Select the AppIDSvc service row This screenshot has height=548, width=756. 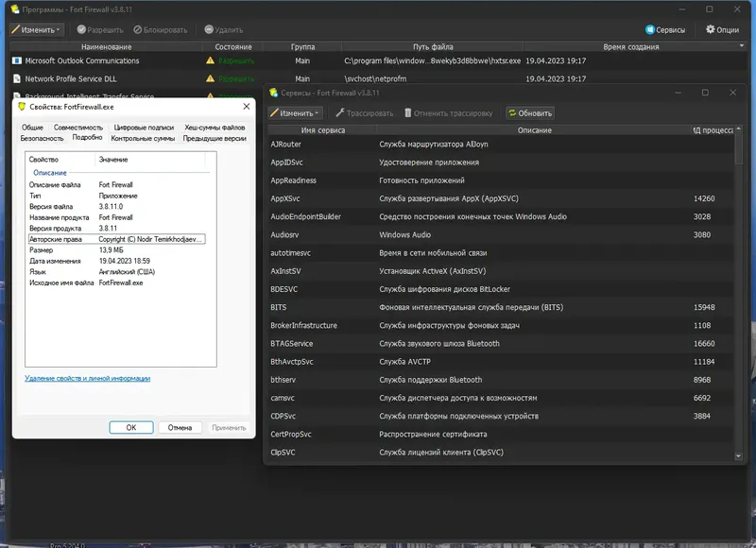[501, 163]
